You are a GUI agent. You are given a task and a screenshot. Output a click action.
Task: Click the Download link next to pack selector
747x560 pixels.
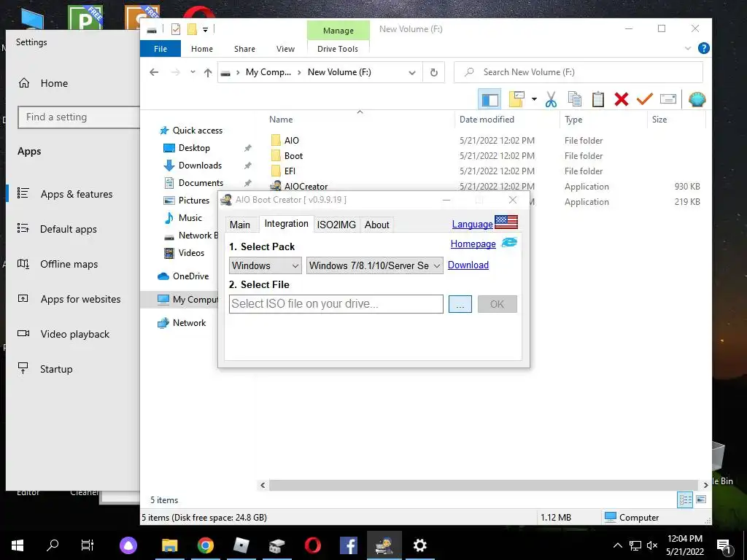point(468,265)
